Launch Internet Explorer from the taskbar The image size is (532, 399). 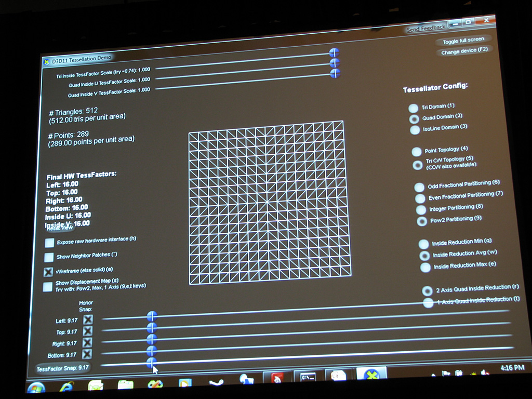(x=66, y=387)
